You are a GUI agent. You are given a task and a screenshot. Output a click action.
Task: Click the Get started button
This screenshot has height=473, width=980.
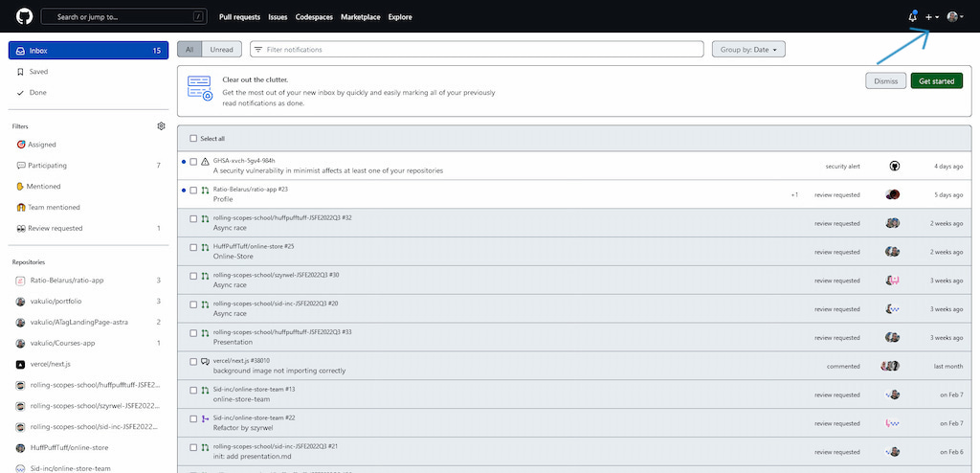coord(936,80)
